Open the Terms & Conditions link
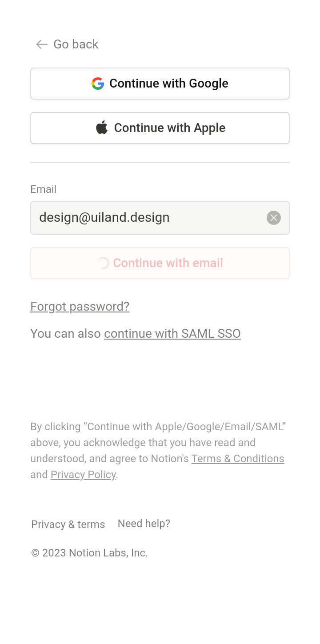Screen dimensions: 320x644 click(238, 459)
